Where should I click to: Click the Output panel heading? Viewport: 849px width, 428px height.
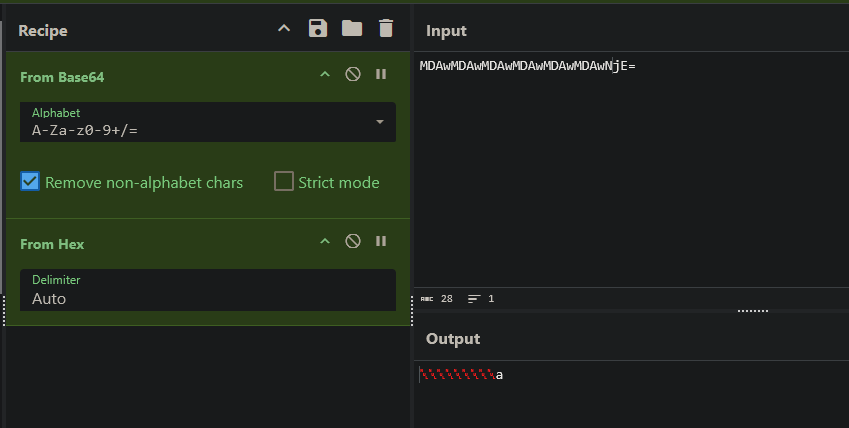point(453,339)
